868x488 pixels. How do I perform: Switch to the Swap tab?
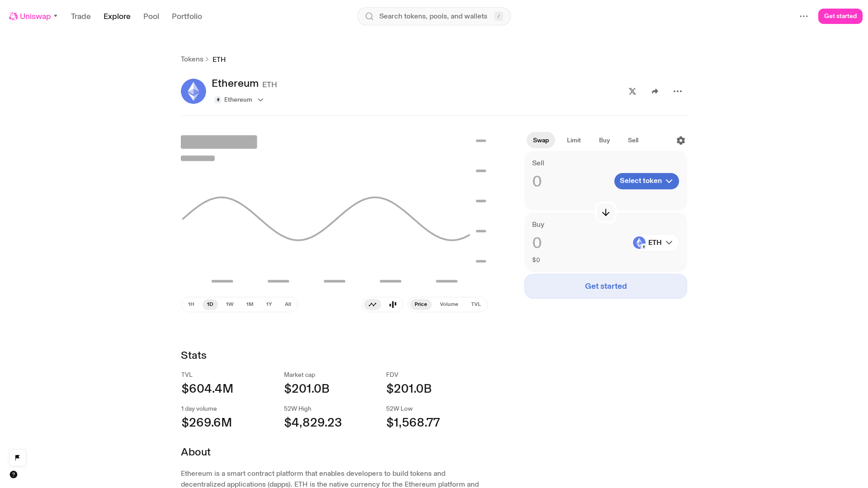click(541, 141)
